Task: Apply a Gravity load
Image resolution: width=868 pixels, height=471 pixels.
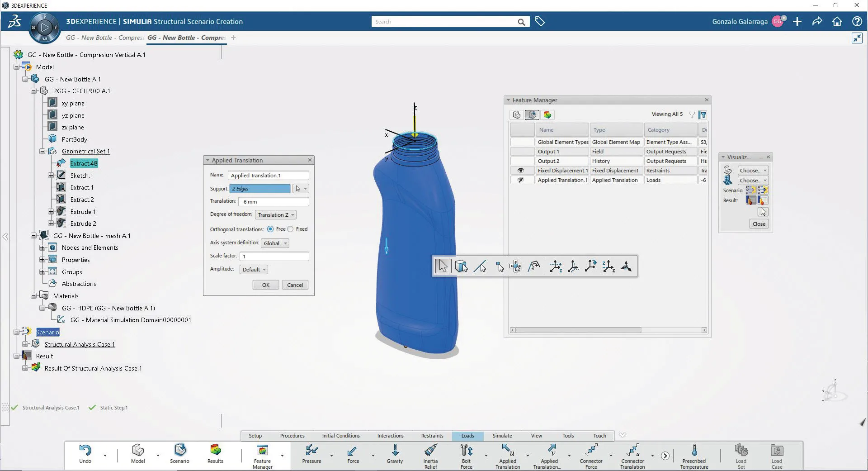Action: [x=395, y=455]
